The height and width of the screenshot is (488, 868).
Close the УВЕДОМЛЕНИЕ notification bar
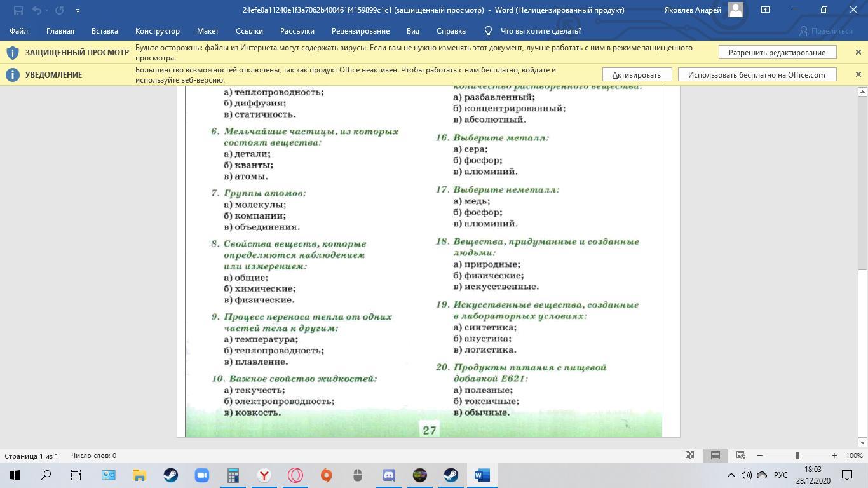(x=858, y=74)
